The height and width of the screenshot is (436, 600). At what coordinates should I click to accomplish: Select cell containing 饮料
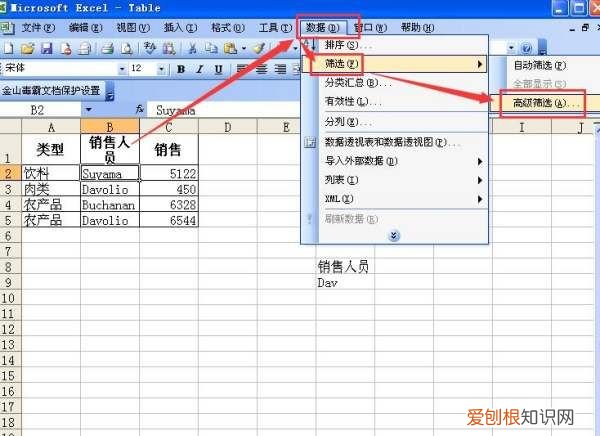point(51,173)
